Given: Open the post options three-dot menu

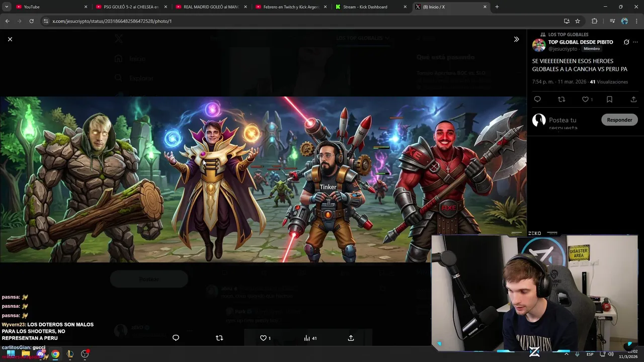Looking at the screenshot, I should point(636,42).
